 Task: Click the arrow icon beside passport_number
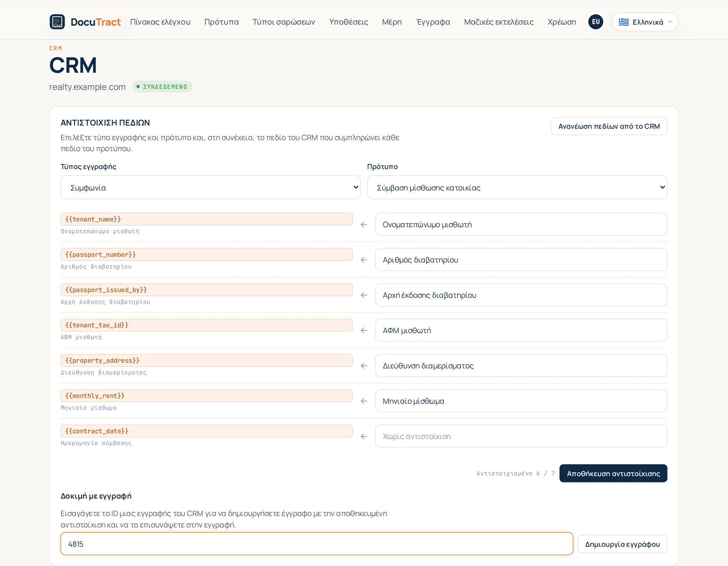point(364,260)
